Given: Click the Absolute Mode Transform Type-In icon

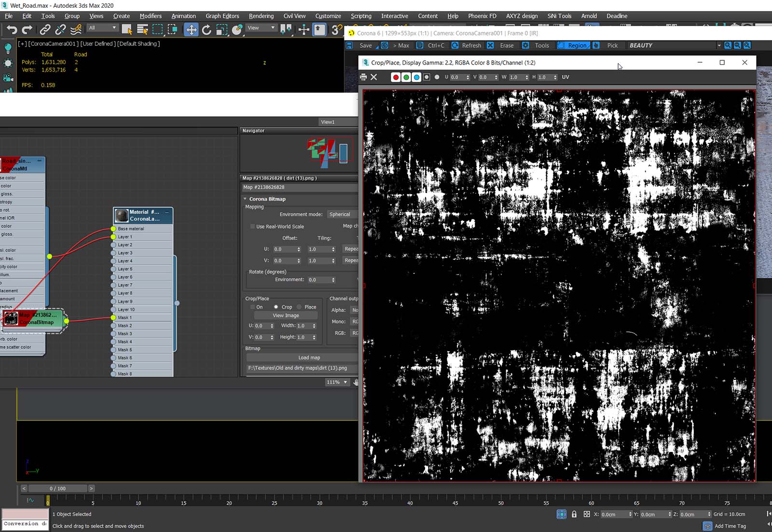Looking at the screenshot, I should (x=587, y=514).
